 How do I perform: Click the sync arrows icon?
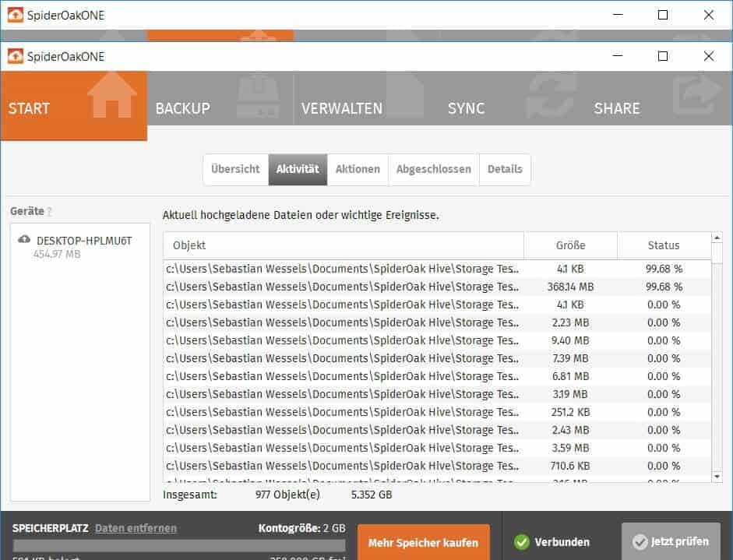pos(551,97)
